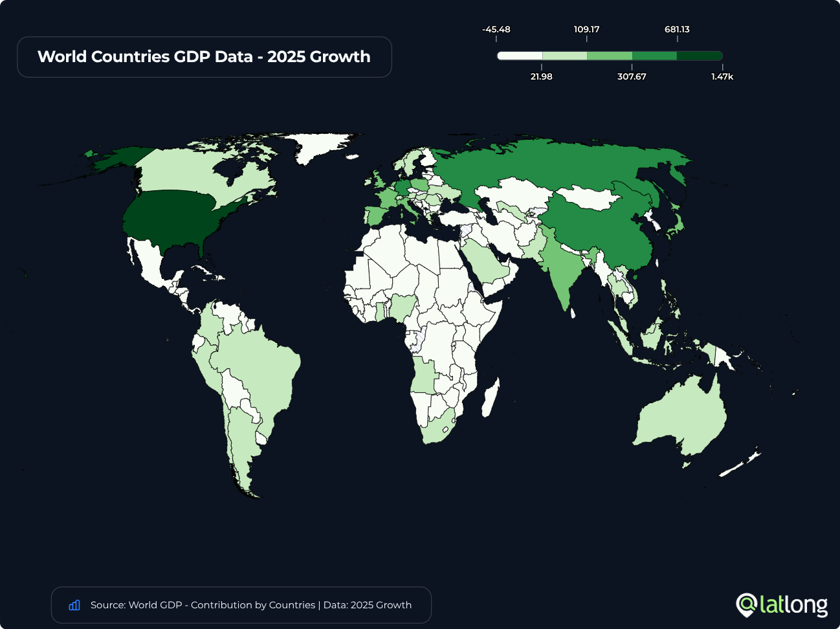The image size is (840, 629).
Task: Click the bar chart icon beside Source
Action: [74, 605]
